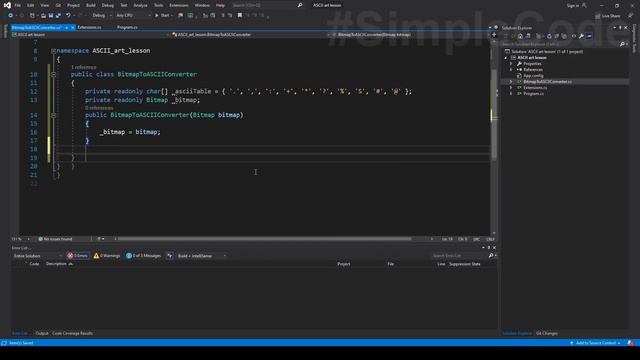Switch to the Git Changes tab

click(x=547, y=333)
